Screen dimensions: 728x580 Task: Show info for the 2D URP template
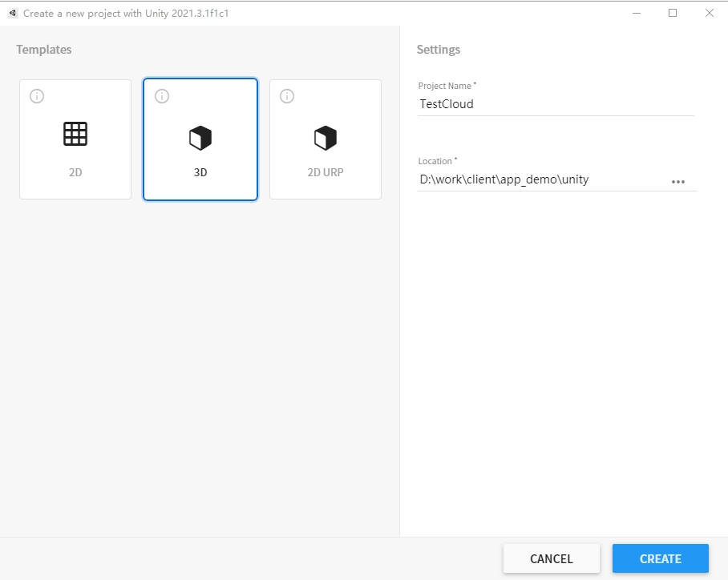287,96
